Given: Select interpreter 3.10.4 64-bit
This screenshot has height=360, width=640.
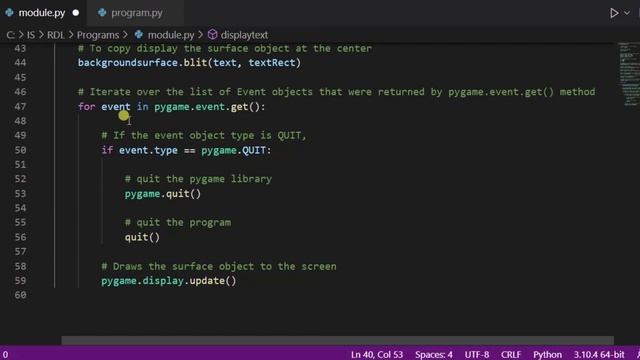Looking at the screenshot, I should point(599,354).
